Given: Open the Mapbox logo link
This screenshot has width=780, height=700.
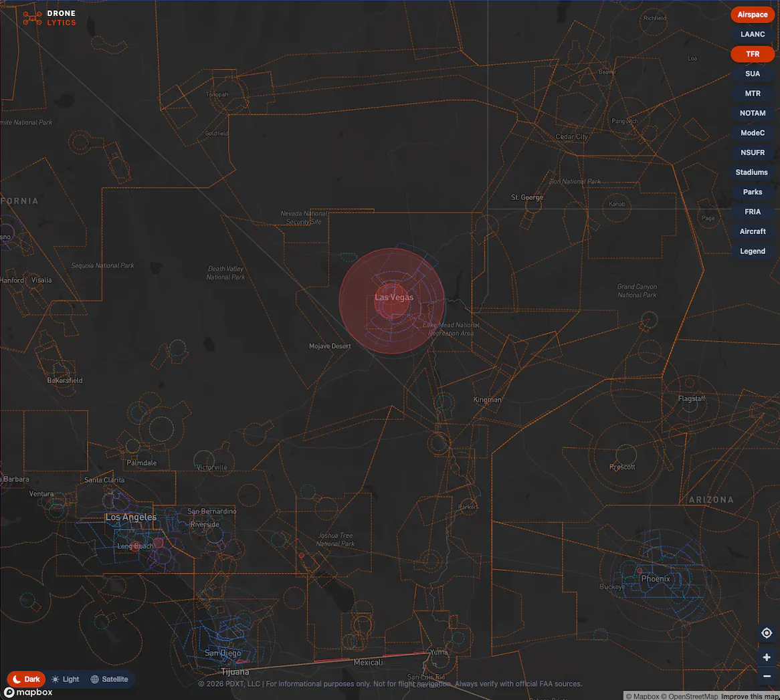Looking at the screenshot, I should point(28,692).
